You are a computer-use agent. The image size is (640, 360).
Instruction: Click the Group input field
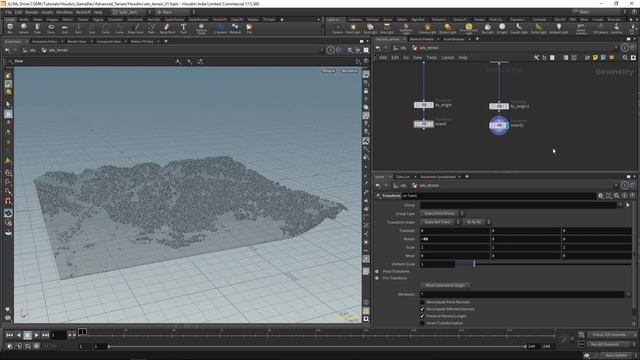518,205
